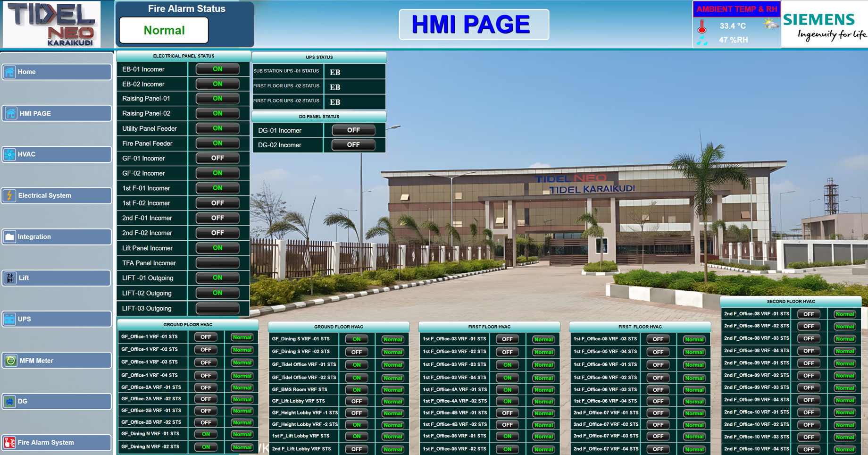This screenshot has width=868, height=455.
Task: Click the Electrical System lightning icon
Action: [9, 195]
